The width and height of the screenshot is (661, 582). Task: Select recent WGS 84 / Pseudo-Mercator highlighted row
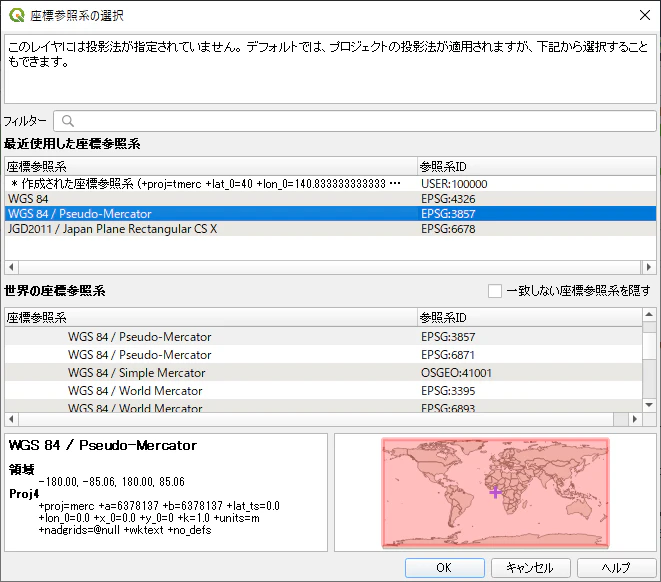click(330, 214)
